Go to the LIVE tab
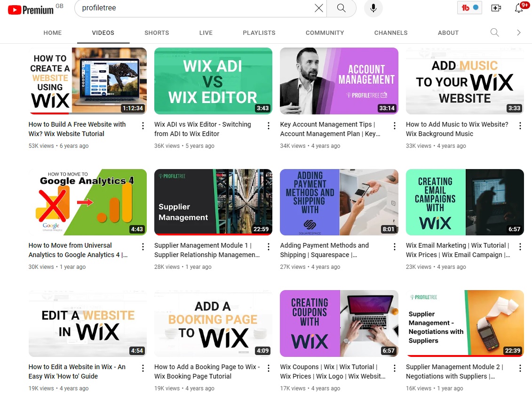This screenshot has width=532, height=396. tap(206, 33)
